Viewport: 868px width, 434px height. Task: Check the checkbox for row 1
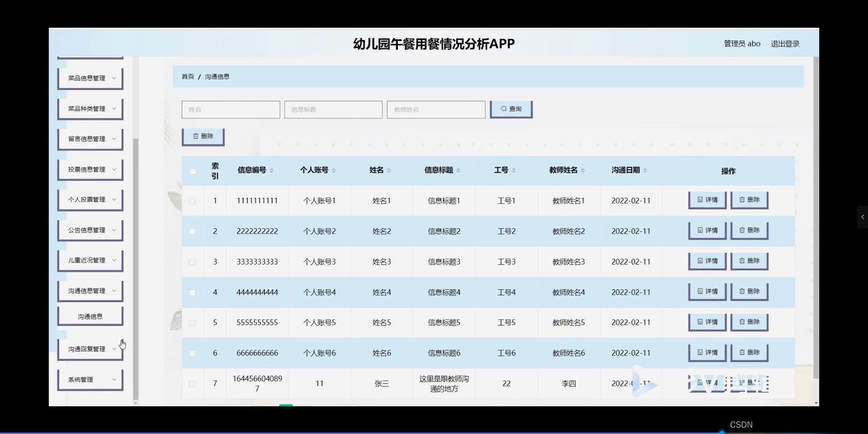tap(193, 201)
